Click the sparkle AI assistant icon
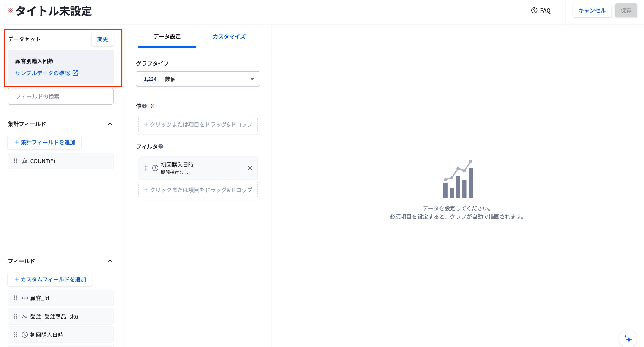The height and width of the screenshot is (347, 644). coord(628,339)
